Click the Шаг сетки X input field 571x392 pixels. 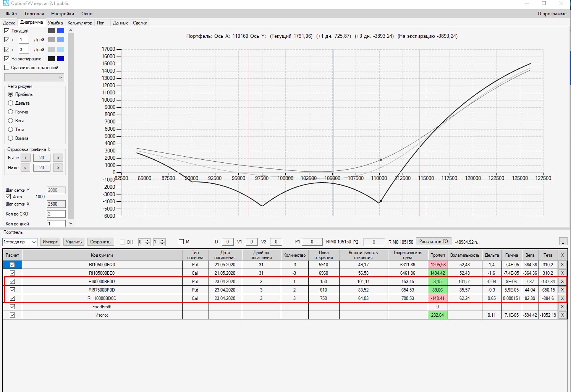[56, 204]
